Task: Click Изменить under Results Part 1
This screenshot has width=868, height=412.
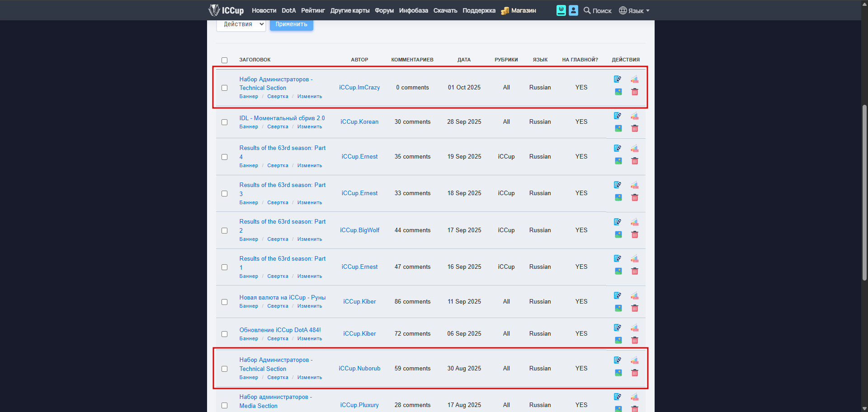Action: click(310, 276)
